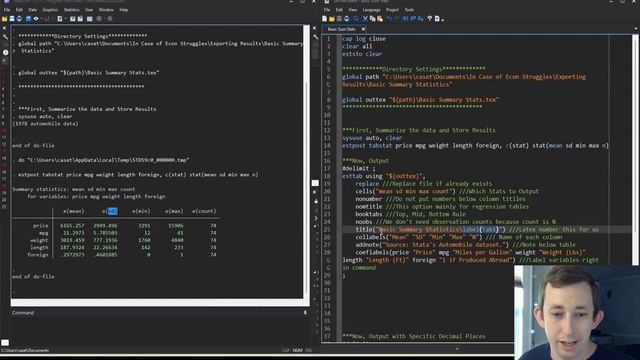Screen dimensions: 640x360
Task: Click the Open folder icon in Do-file Editor toolbar
Action: tap(331, 19)
